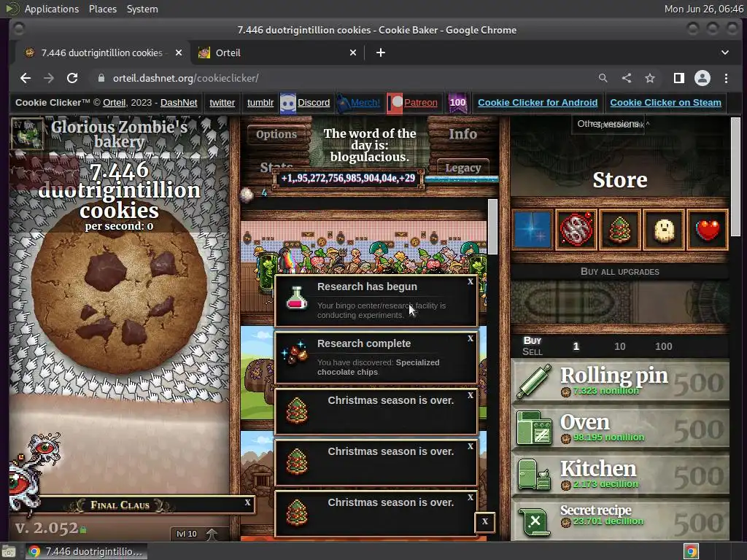Screen dimensions: 747x560
Task: Open the Merch! link
Action: (365, 102)
